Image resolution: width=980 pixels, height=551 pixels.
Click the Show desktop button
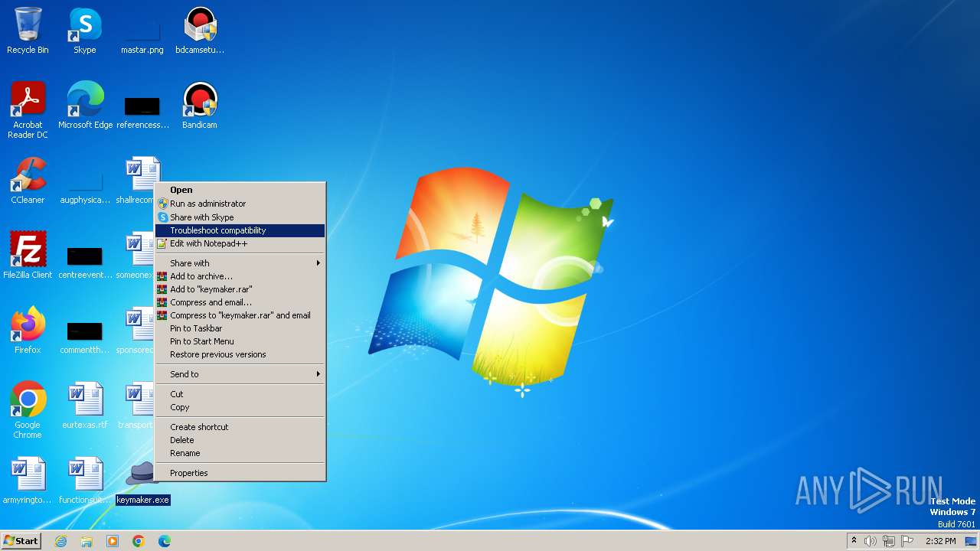pos(971,541)
